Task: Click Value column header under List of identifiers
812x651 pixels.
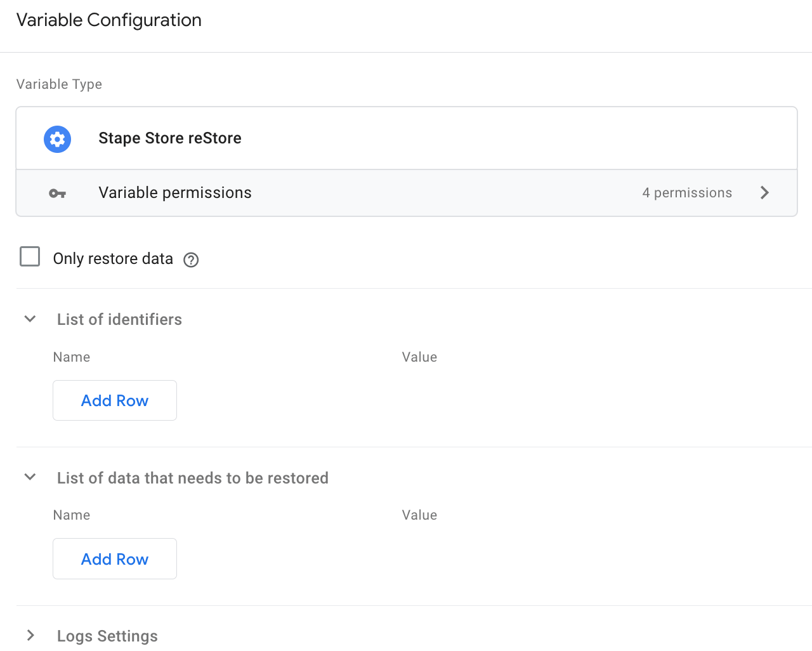Action: pos(419,357)
